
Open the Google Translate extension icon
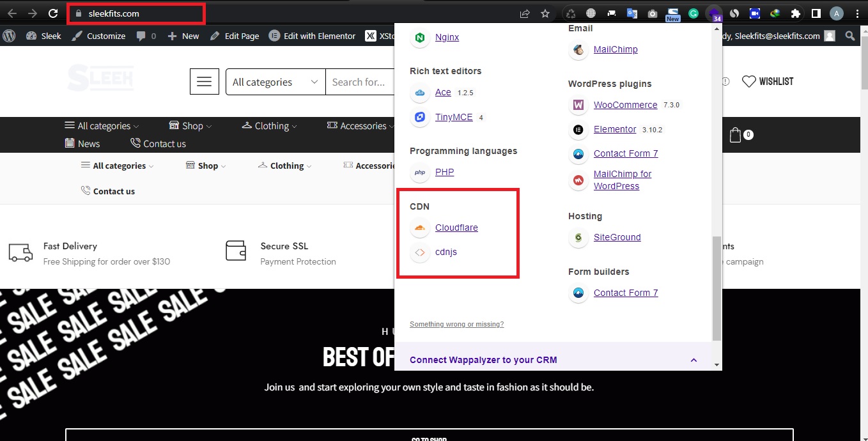click(x=632, y=13)
